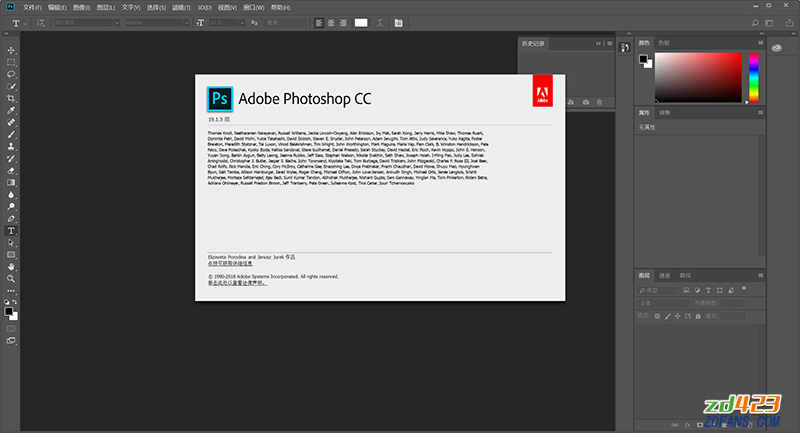Click the white text color swatch
This screenshot has height=433, width=800.
point(361,23)
